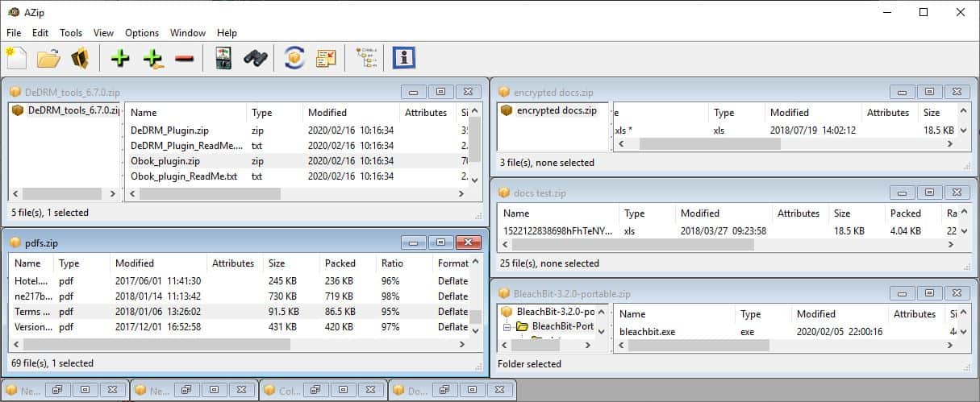The image size is (980, 402).
Task: Minimize the docs test.zip child window
Action: (x=903, y=193)
